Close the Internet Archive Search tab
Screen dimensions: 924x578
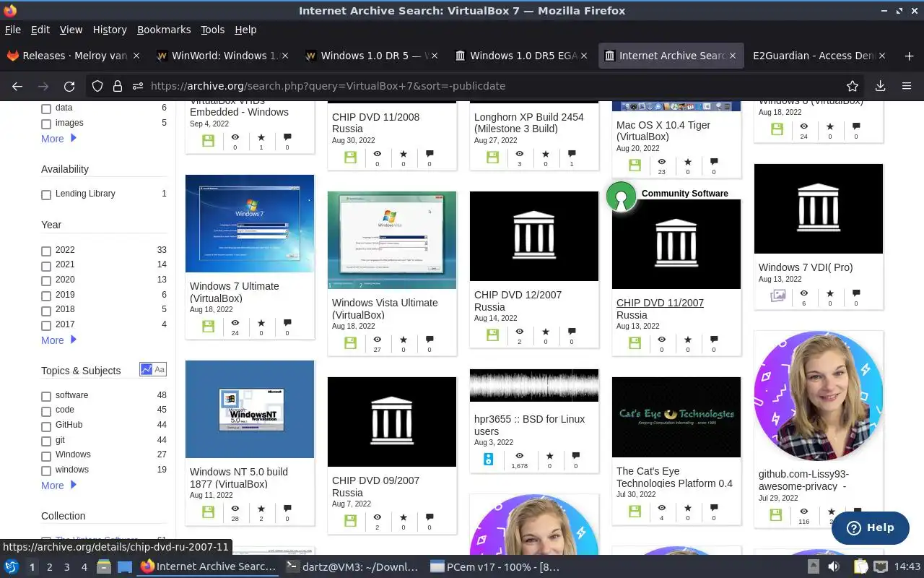point(733,56)
